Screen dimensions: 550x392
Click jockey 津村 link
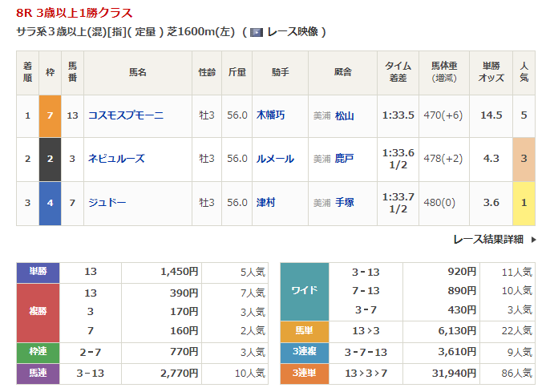(x=265, y=203)
